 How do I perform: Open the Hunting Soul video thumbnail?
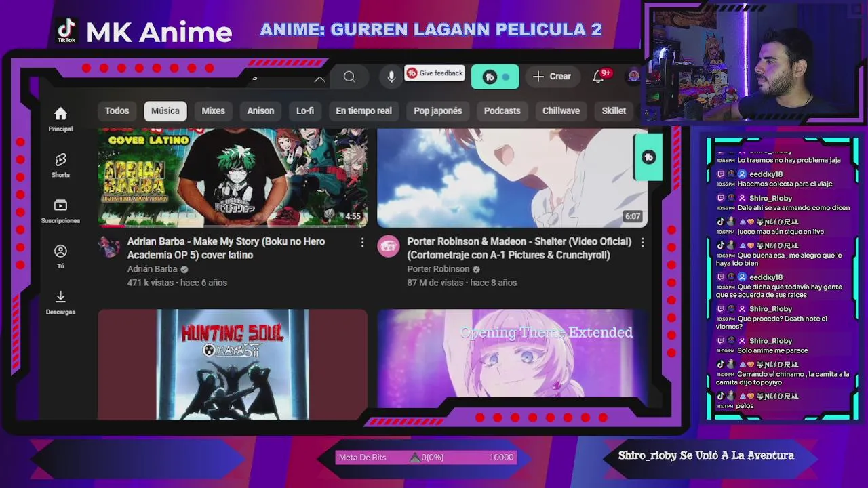click(233, 365)
